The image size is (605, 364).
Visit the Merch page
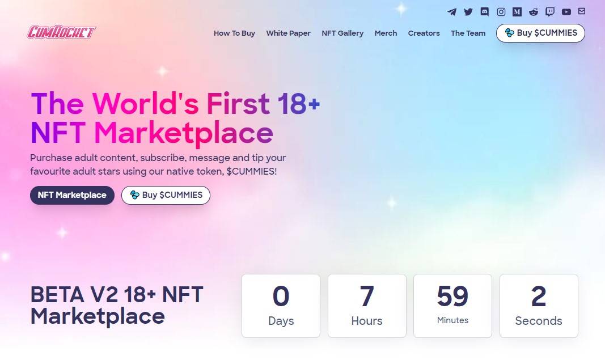coord(386,33)
